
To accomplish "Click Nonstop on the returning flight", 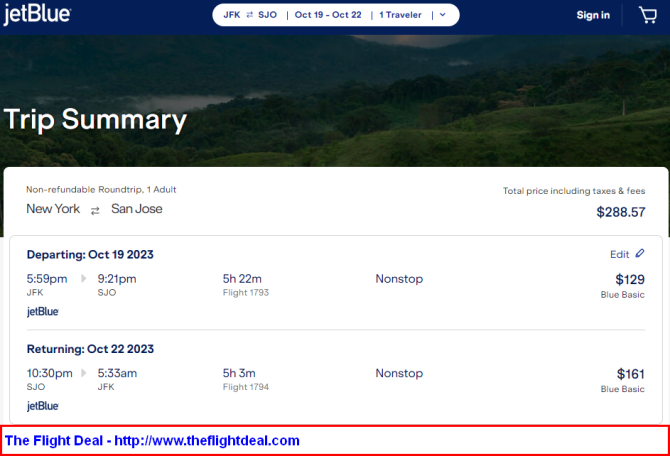I will point(399,373).
